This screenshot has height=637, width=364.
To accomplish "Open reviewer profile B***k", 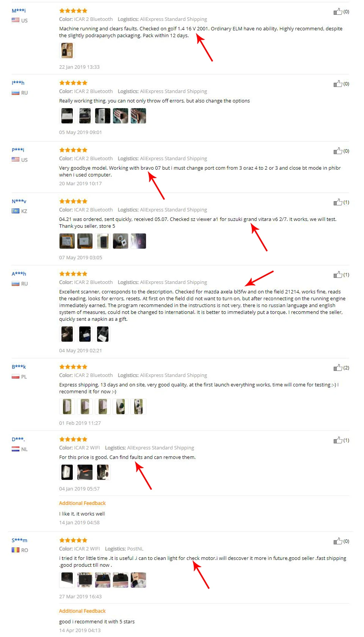I will click(19, 367).
